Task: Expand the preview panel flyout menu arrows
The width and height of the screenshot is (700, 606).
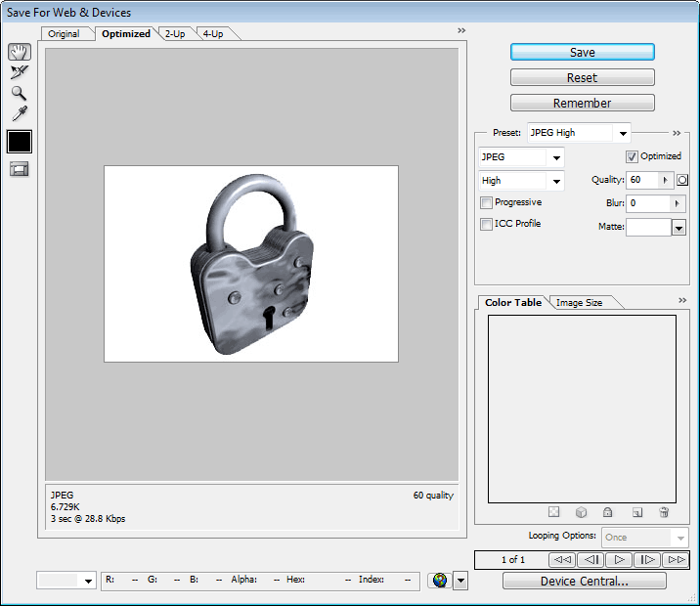Action: [x=461, y=30]
